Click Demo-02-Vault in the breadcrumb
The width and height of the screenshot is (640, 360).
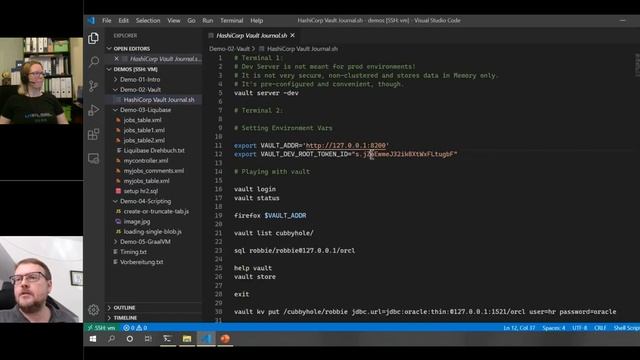coord(229,49)
